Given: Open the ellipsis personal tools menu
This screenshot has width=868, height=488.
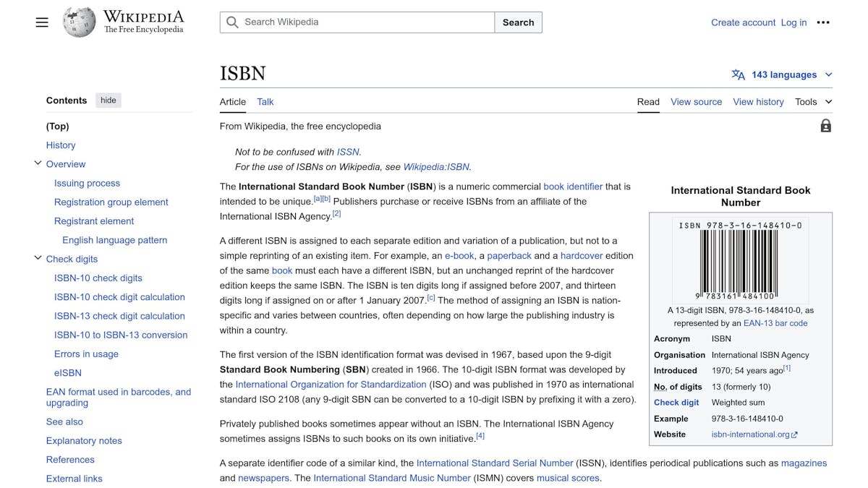Looking at the screenshot, I should [x=823, y=22].
